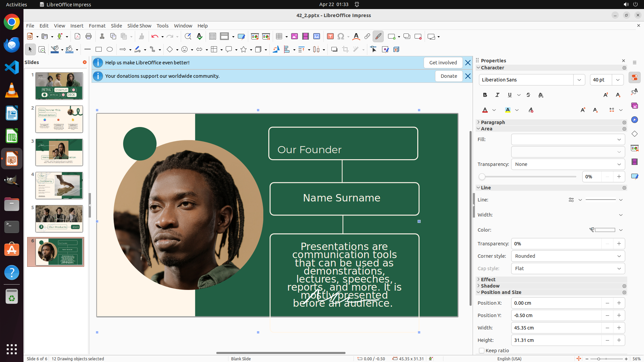Open the font name dropdown

coord(579,80)
